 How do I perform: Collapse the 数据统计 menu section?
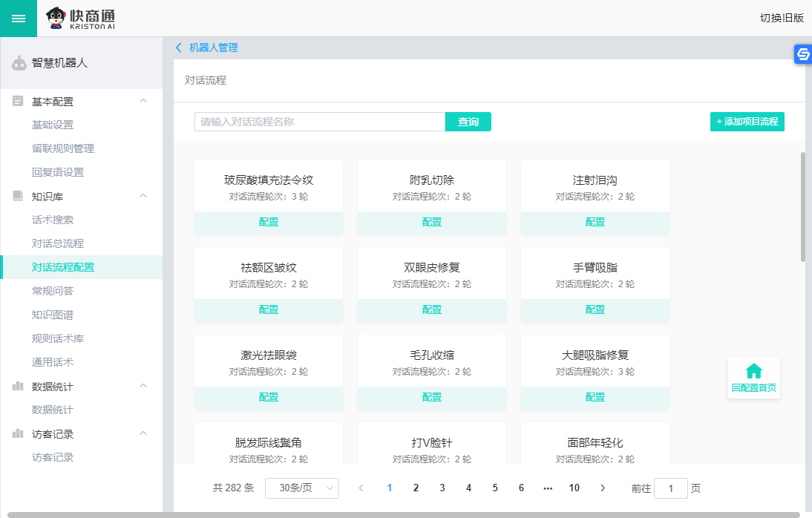[x=143, y=386]
